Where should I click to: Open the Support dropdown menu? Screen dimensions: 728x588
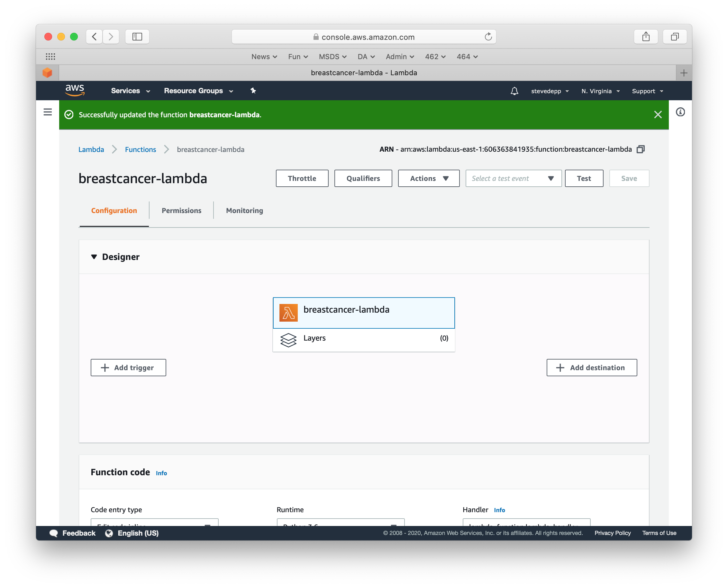(647, 91)
